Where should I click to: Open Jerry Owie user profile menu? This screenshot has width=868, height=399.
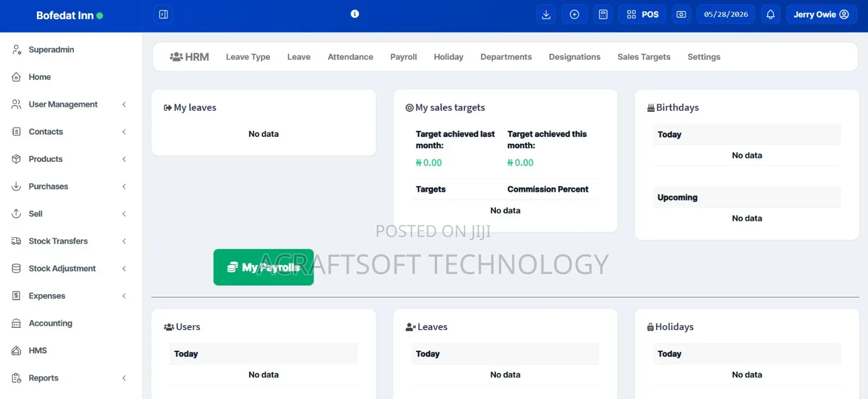click(x=821, y=15)
